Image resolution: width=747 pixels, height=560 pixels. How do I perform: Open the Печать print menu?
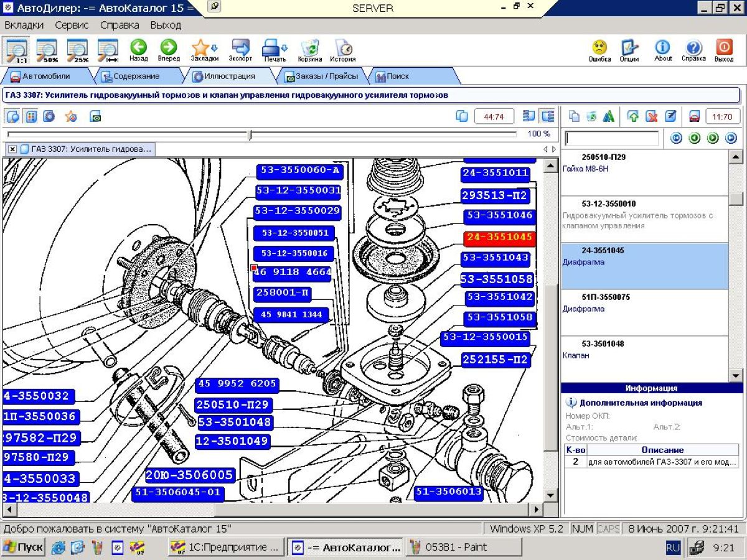point(275,50)
